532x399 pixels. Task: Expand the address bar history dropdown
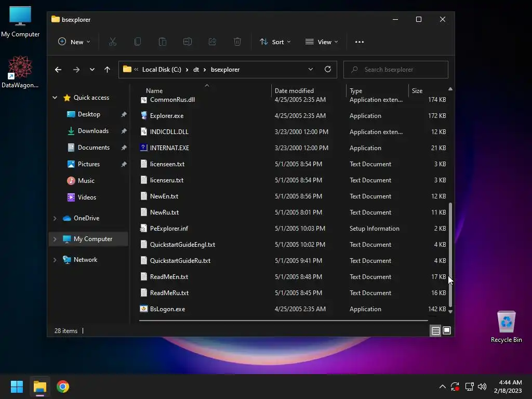click(311, 69)
